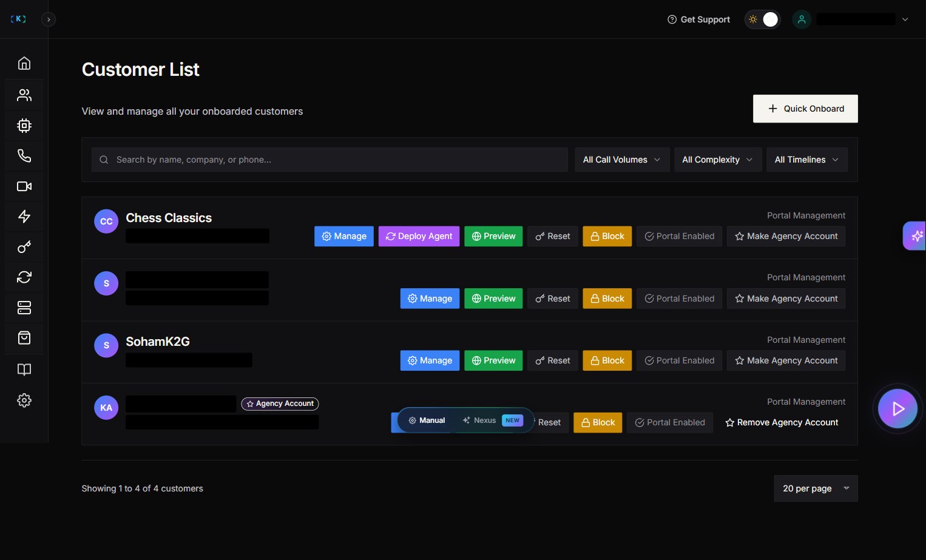Click the NEW badge beside Nexus

click(x=513, y=420)
